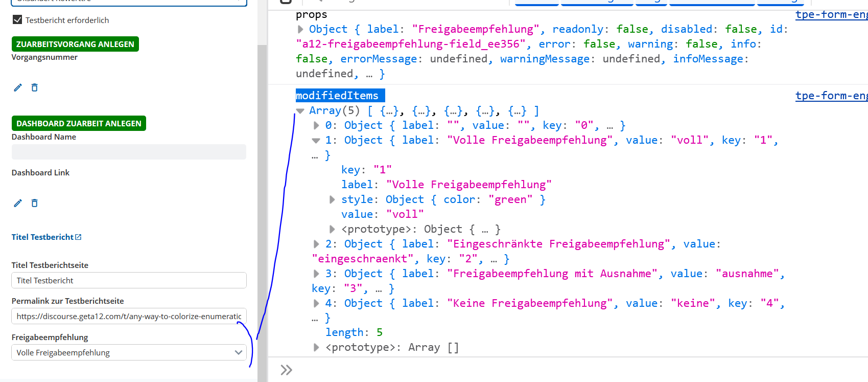
Task: Collapse the Array(5) modifiedItems entry
Action: pos(300,111)
